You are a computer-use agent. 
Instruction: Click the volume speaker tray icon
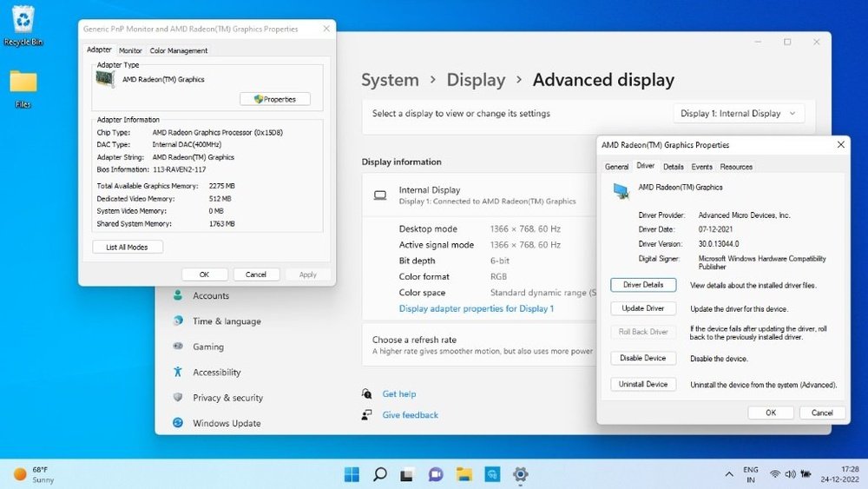tap(791, 474)
